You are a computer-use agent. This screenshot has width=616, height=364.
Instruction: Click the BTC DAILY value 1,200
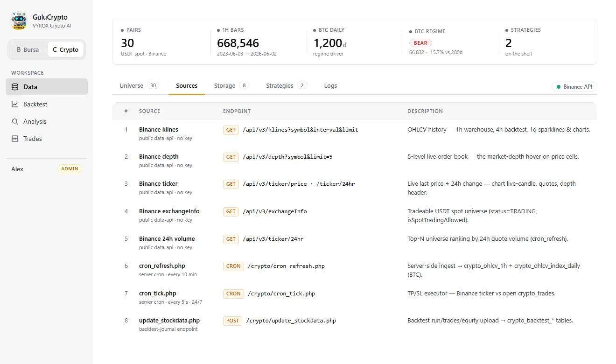click(x=328, y=43)
